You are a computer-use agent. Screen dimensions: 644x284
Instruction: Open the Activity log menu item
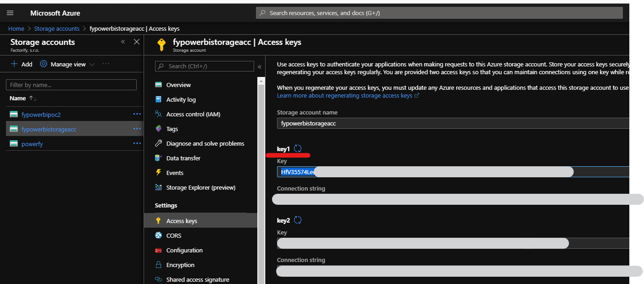point(181,99)
